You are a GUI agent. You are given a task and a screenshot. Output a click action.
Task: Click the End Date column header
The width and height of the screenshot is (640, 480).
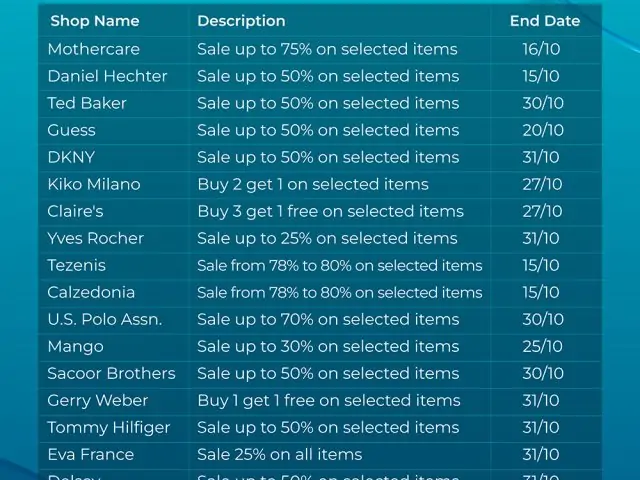click(545, 21)
